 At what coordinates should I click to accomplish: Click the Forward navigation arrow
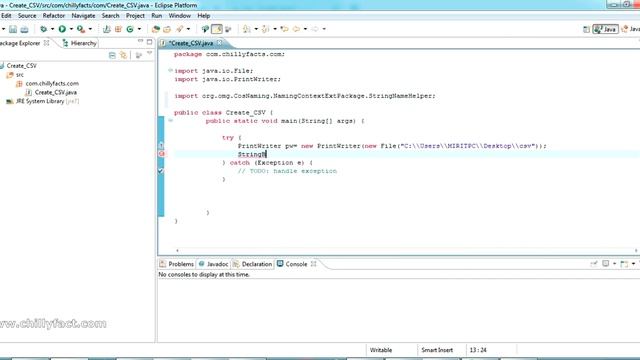coord(315,29)
